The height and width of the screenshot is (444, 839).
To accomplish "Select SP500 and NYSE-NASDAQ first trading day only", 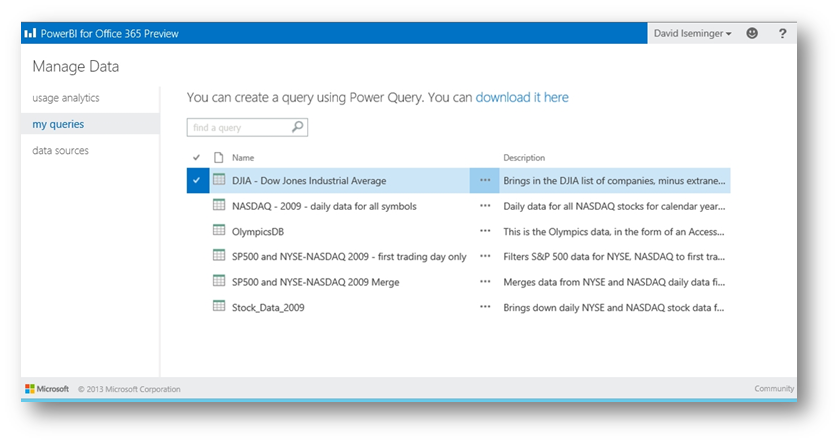I will click(349, 257).
